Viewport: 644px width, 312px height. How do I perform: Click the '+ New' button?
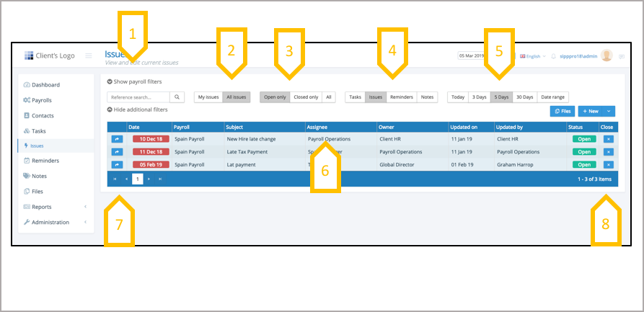(x=589, y=111)
